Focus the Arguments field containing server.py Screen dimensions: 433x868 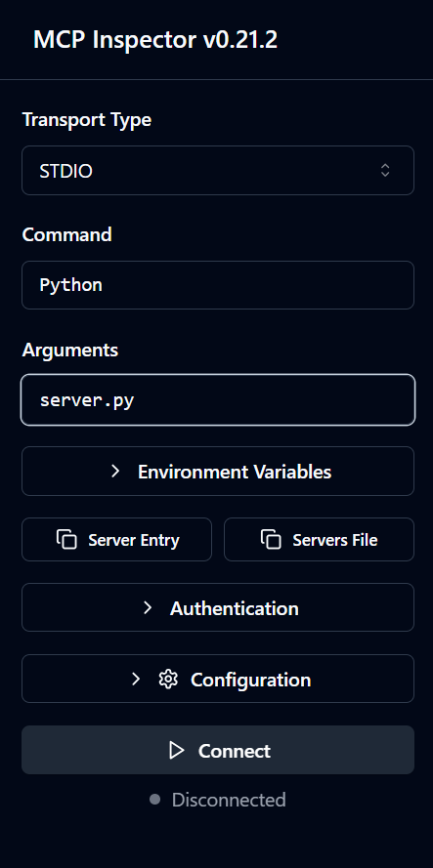[217, 399]
